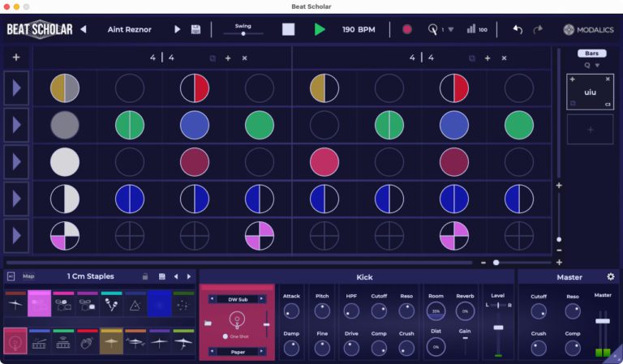Toggle the One Shot option

(x=226, y=336)
